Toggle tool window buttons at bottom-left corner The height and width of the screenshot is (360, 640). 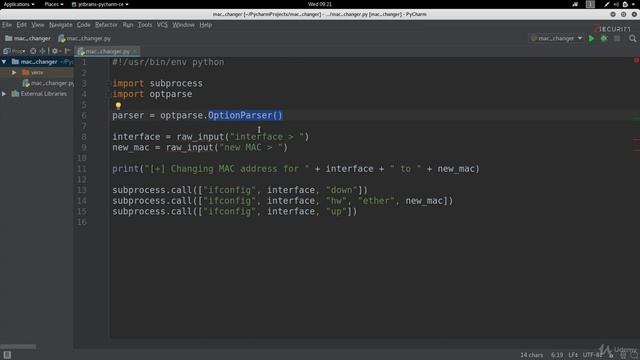[x=7, y=355]
